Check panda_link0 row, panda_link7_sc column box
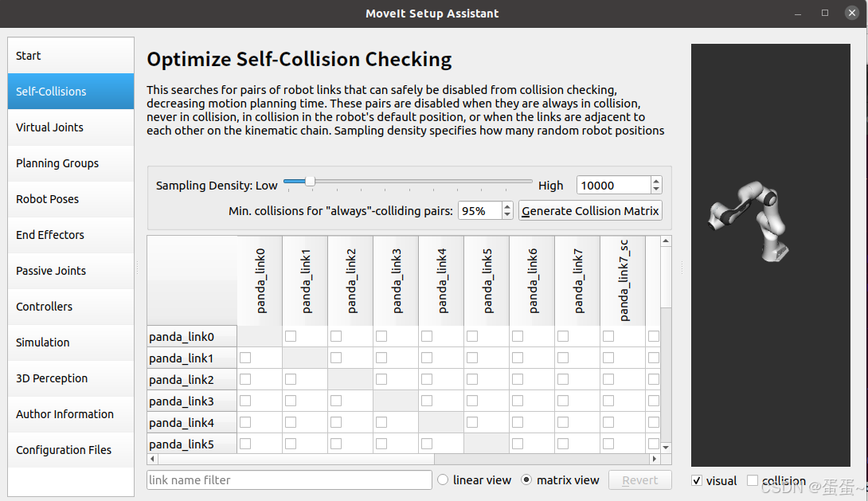The height and width of the screenshot is (501, 868). point(608,336)
